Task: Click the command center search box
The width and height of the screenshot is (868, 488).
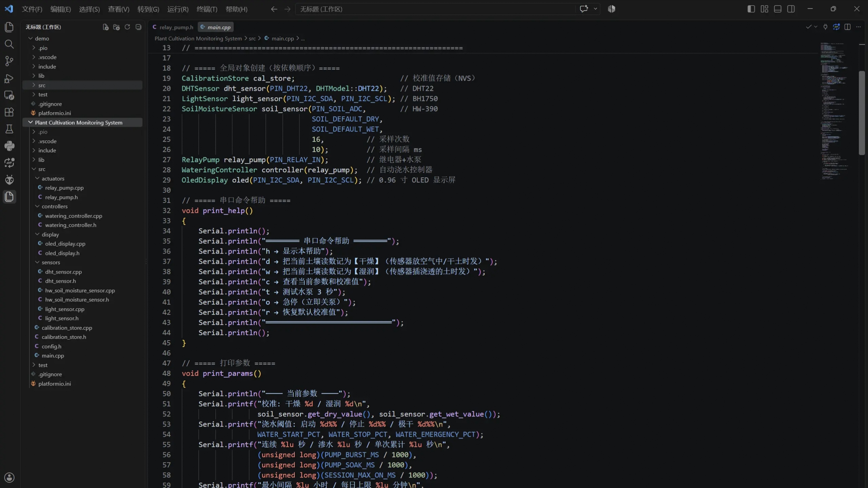Action: pyautogui.click(x=435, y=9)
